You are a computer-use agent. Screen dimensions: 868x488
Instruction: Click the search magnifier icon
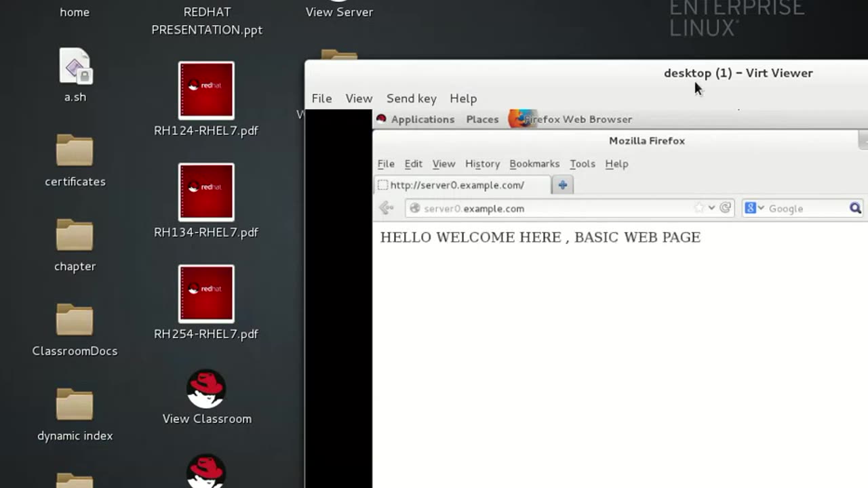(855, 208)
